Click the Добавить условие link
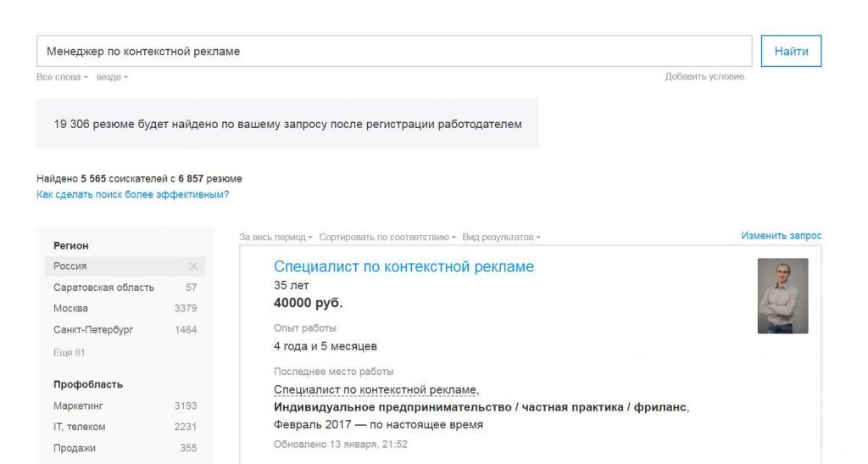Screen dimensions: 868x464 [x=704, y=77]
